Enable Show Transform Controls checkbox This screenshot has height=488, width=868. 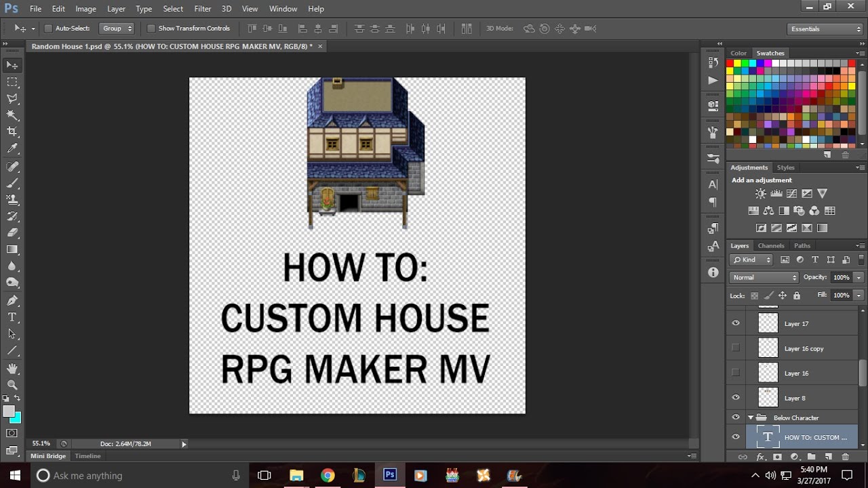(x=151, y=28)
